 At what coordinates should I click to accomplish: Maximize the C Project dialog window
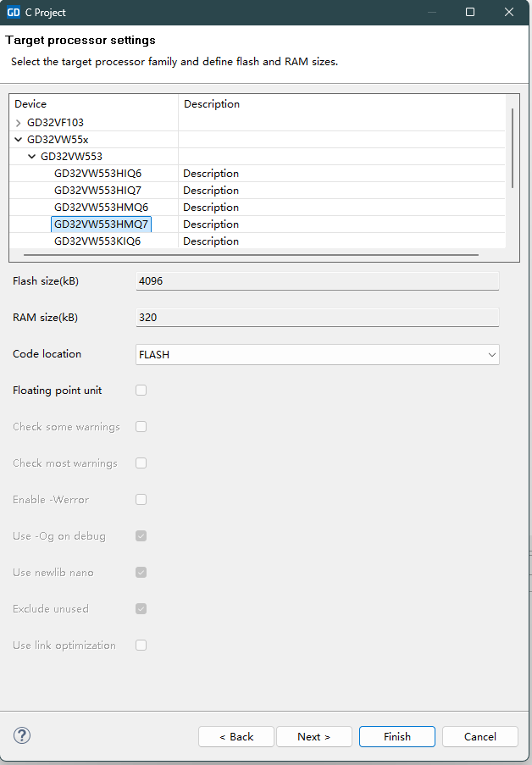470,13
